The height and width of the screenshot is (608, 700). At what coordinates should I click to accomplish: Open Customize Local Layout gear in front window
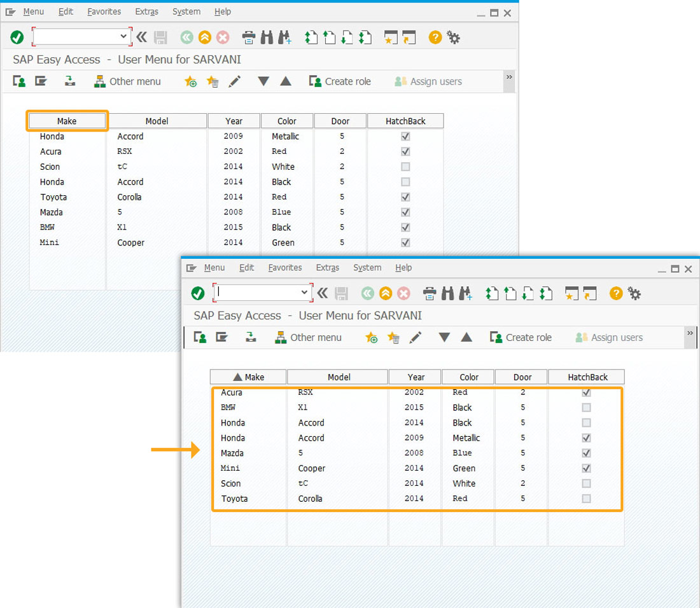click(634, 294)
